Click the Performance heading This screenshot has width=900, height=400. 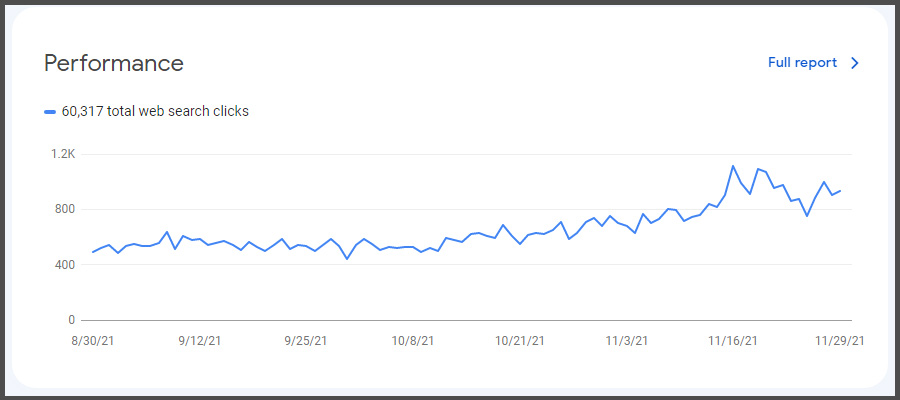[114, 63]
